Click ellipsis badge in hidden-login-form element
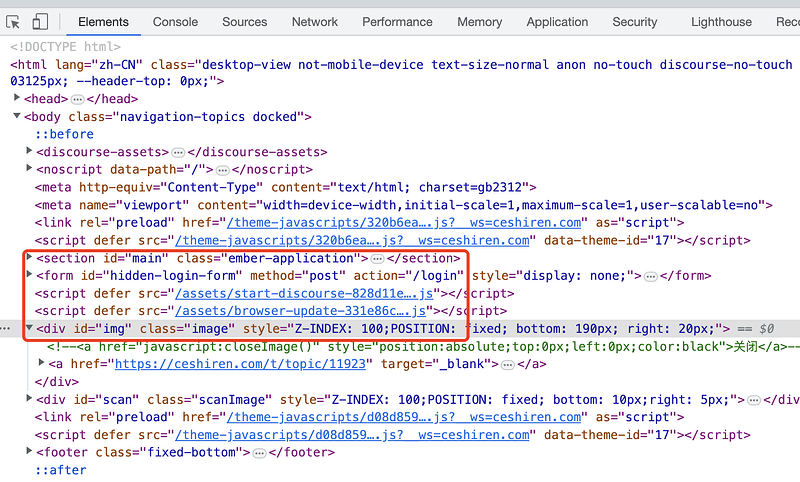The image size is (800, 482). (651, 277)
